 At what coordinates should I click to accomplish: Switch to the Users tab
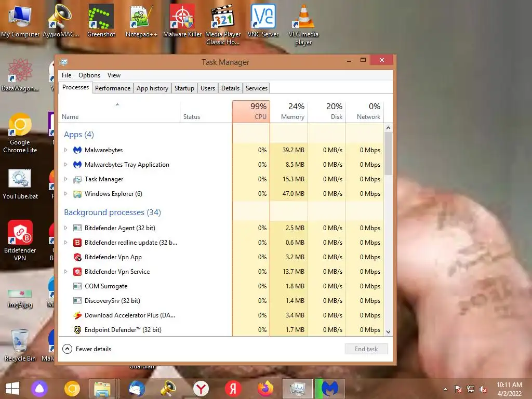[x=208, y=88]
